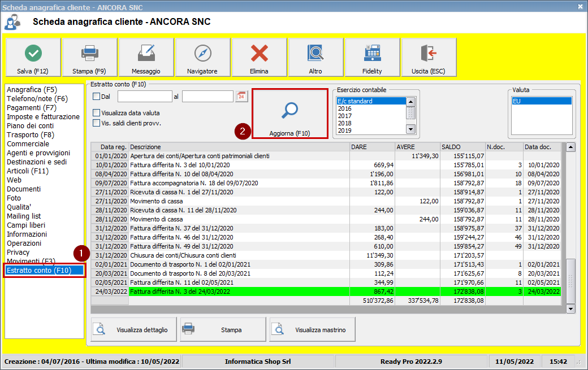Enable Vis. saldi clienti provv. checkbox
The image size is (588, 370).
(95, 123)
